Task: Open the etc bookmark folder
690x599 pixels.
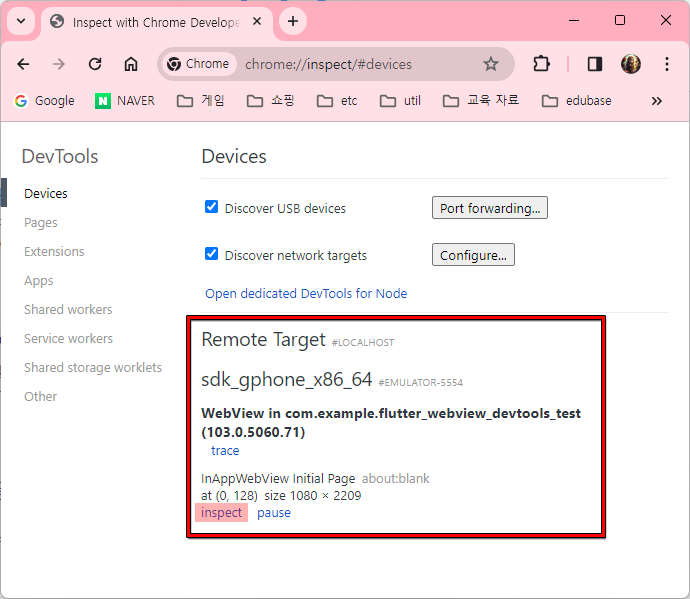Action: coord(337,101)
